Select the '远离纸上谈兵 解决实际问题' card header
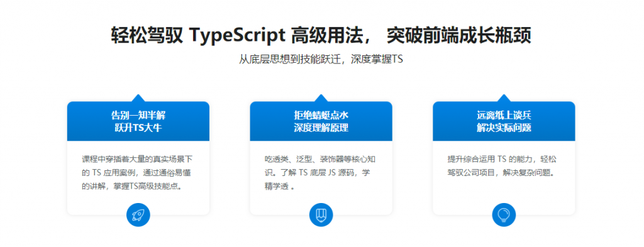The height and width of the screenshot is (247, 644). pos(504,121)
